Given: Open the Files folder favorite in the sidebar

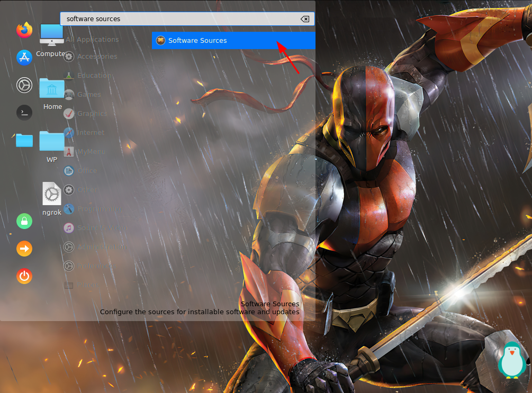Looking at the screenshot, I should tap(24, 140).
